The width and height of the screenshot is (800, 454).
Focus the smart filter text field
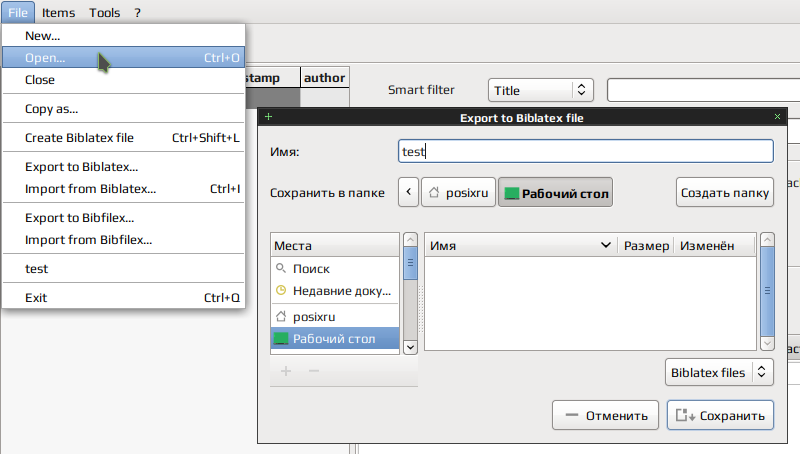[703, 90]
